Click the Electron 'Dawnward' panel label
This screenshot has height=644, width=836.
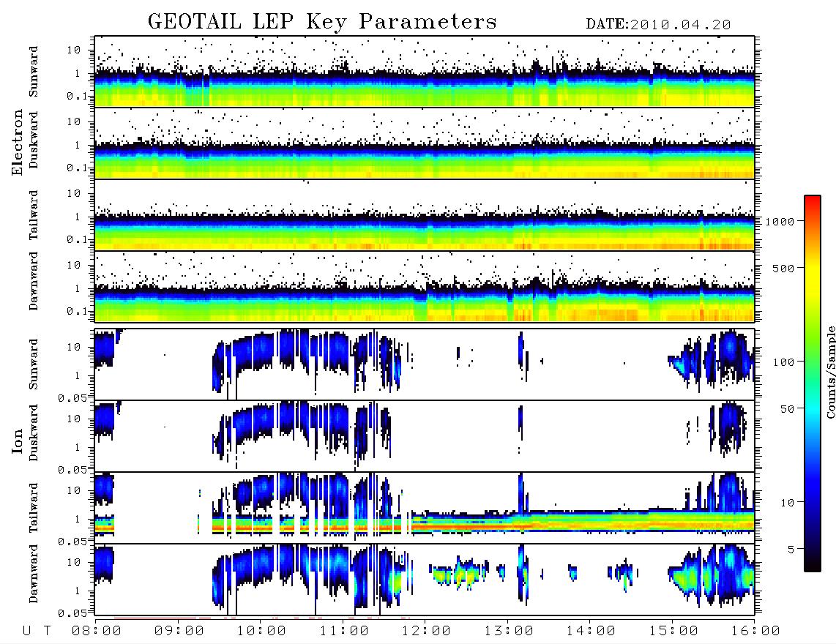34,281
